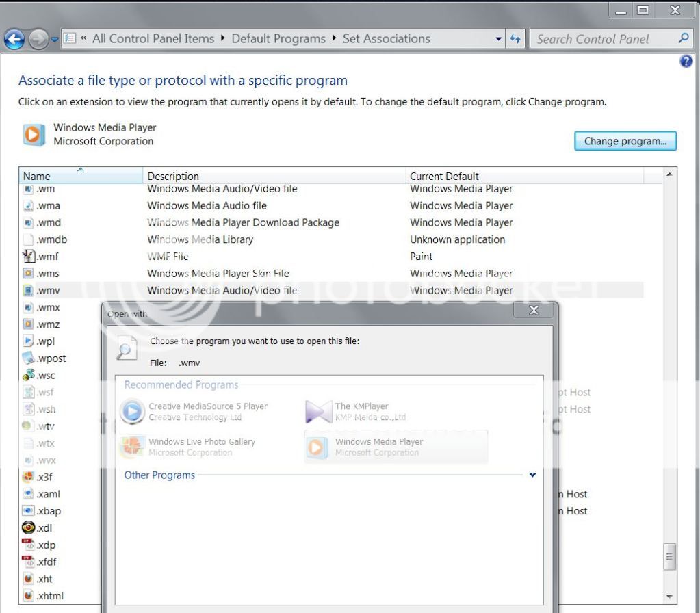Click "Unknown application" default entry

point(458,239)
